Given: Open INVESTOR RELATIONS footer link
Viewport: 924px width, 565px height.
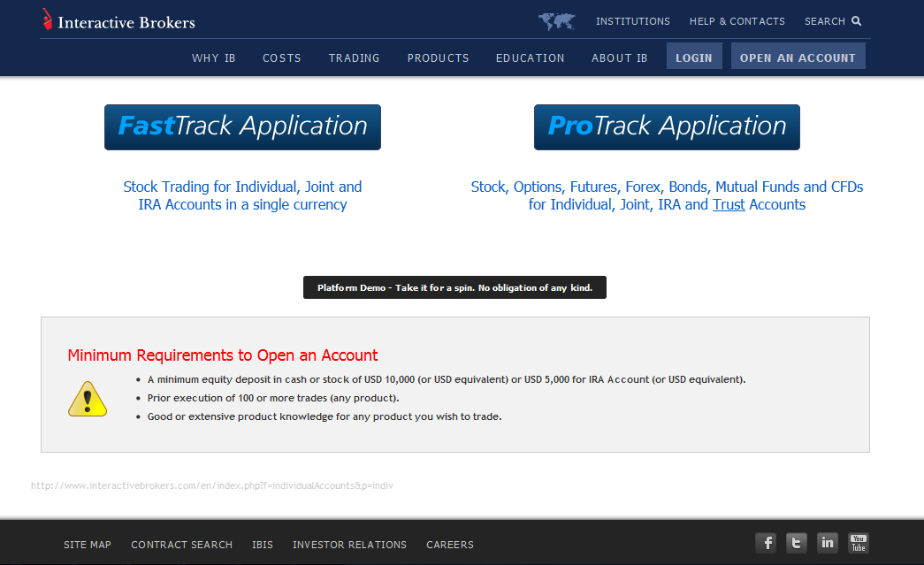Looking at the screenshot, I should coord(349,545).
